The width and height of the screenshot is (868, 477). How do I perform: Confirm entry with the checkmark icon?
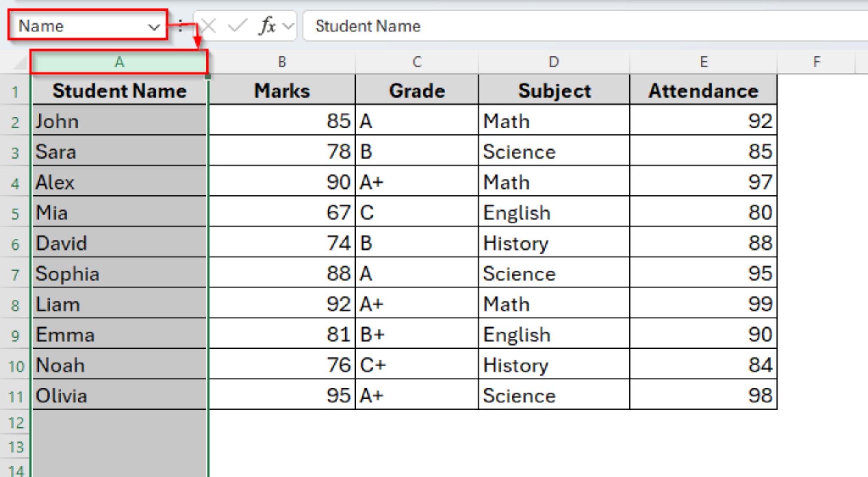pyautogui.click(x=237, y=25)
